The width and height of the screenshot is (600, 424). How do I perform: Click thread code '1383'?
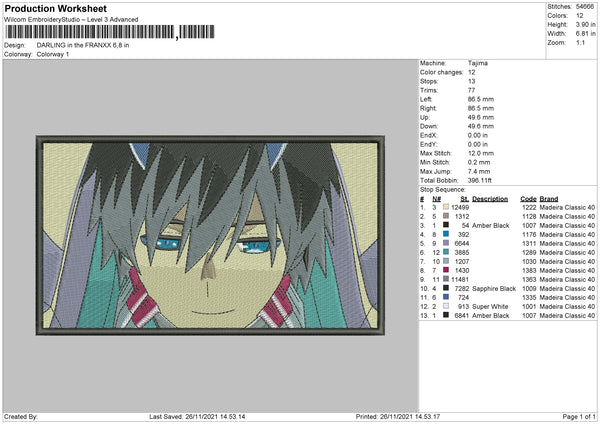pos(529,271)
